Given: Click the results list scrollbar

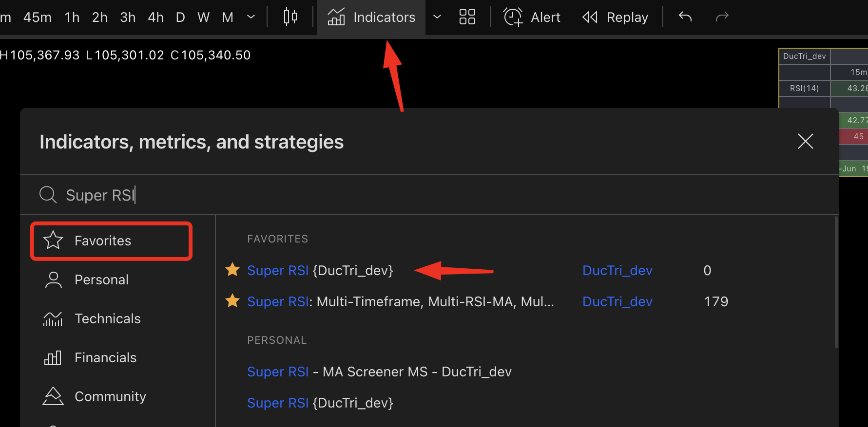Looking at the screenshot, I should [836, 282].
